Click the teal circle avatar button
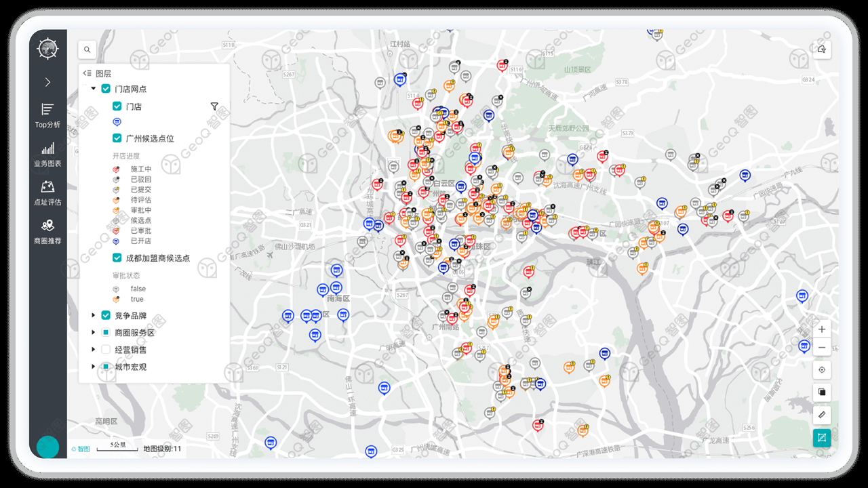Screen dimensions: 868x488 (47, 447)
